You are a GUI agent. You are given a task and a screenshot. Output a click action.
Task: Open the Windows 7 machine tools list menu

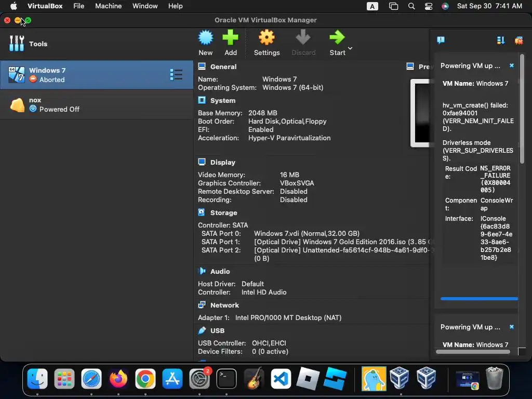(176, 75)
